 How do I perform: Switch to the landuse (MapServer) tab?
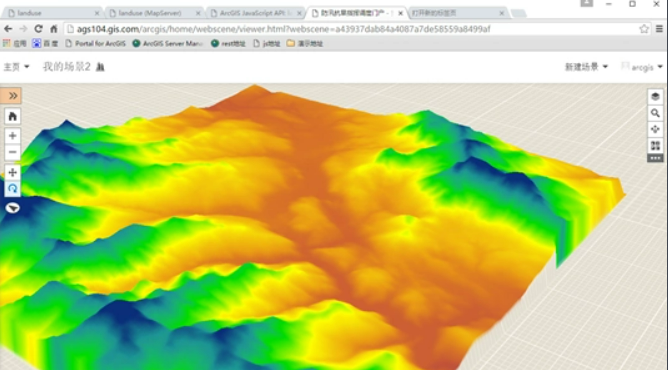[154, 13]
